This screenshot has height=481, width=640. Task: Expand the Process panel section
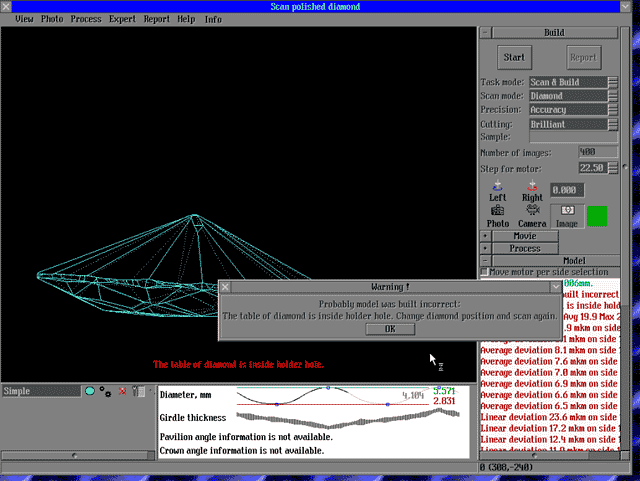tap(486, 248)
